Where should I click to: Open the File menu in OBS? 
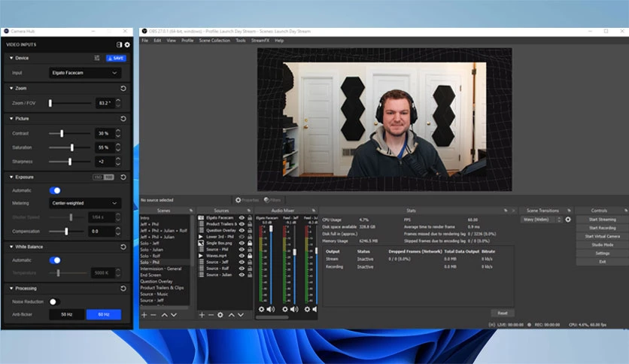(144, 41)
